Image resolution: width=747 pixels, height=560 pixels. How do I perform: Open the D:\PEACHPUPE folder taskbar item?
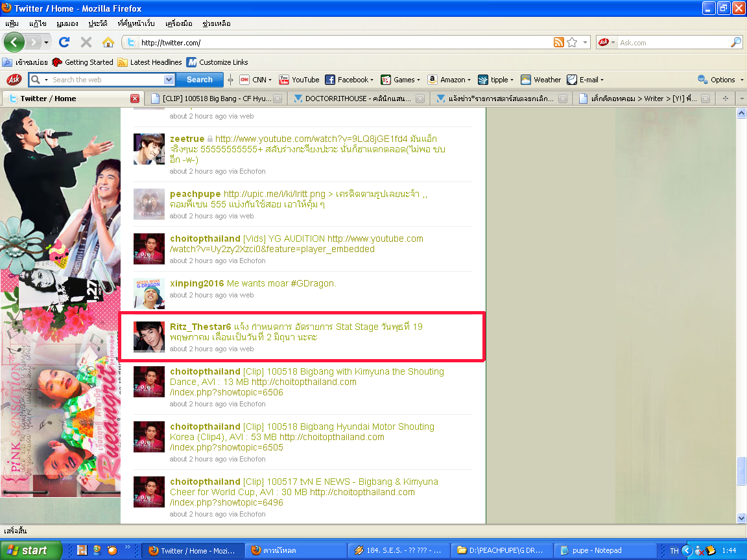502,550
